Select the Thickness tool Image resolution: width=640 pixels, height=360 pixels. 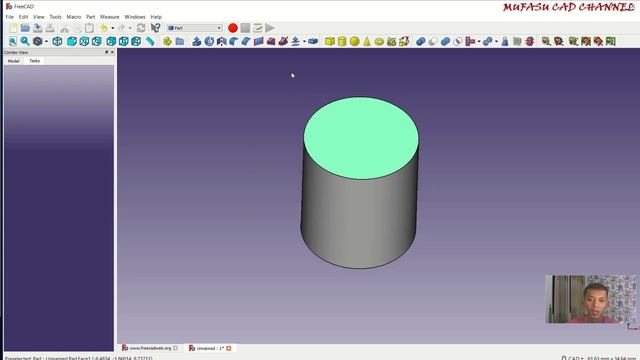[313, 41]
